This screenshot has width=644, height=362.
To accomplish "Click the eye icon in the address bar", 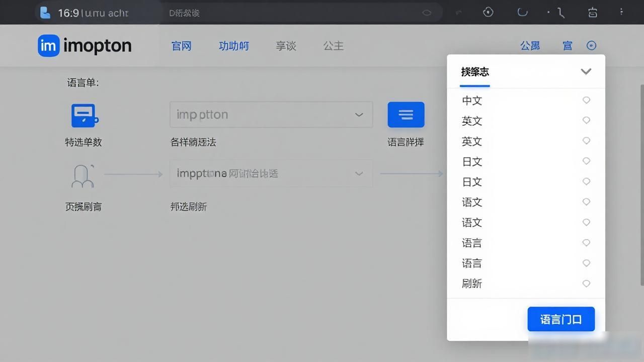I will pyautogui.click(x=427, y=13).
